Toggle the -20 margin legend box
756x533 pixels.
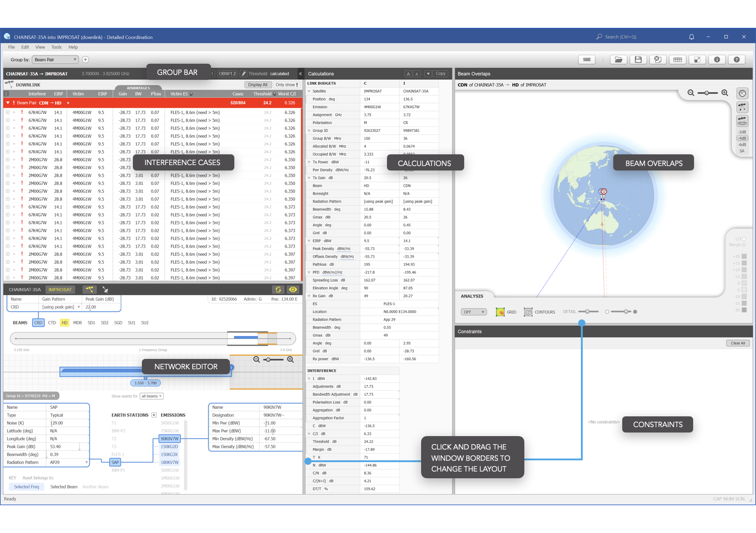pyautogui.click(x=744, y=310)
